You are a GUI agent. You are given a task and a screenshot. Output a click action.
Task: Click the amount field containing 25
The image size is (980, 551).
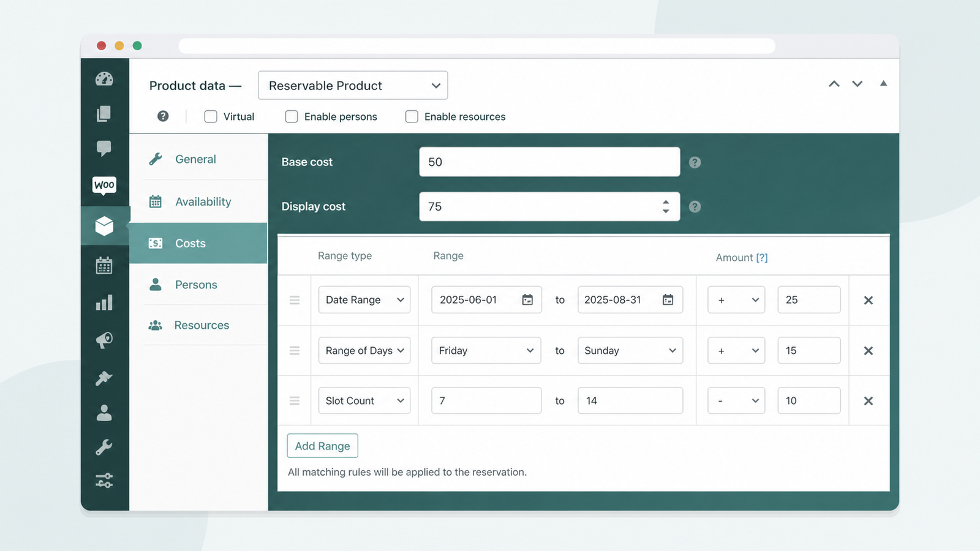[809, 300]
